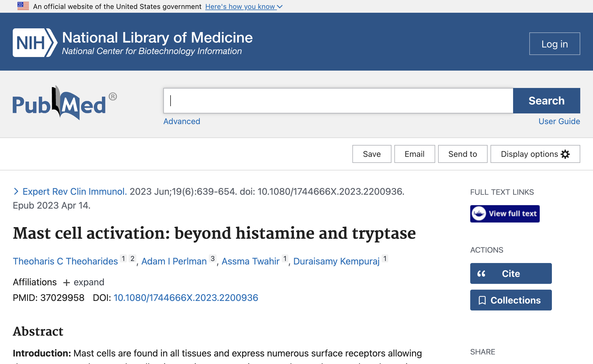593x364 pixels.
Task: Click the NIH logo
Action: [x=35, y=43]
